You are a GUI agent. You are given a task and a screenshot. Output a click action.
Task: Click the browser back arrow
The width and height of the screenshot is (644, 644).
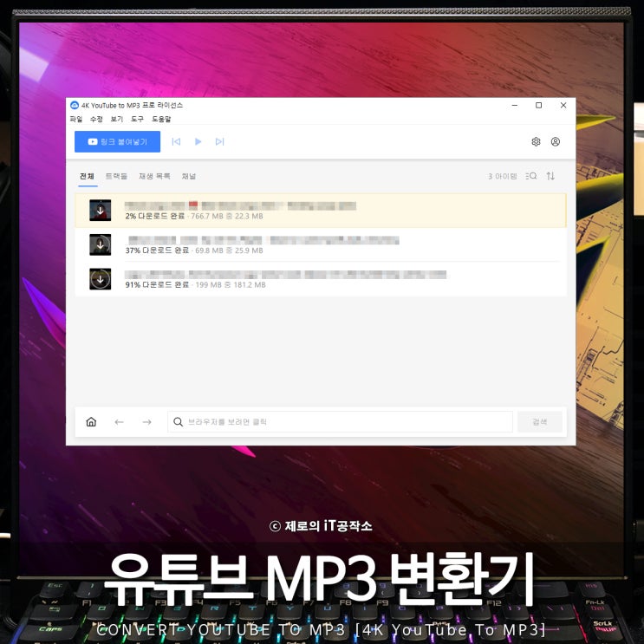pyautogui.click(x=119, y=422)
